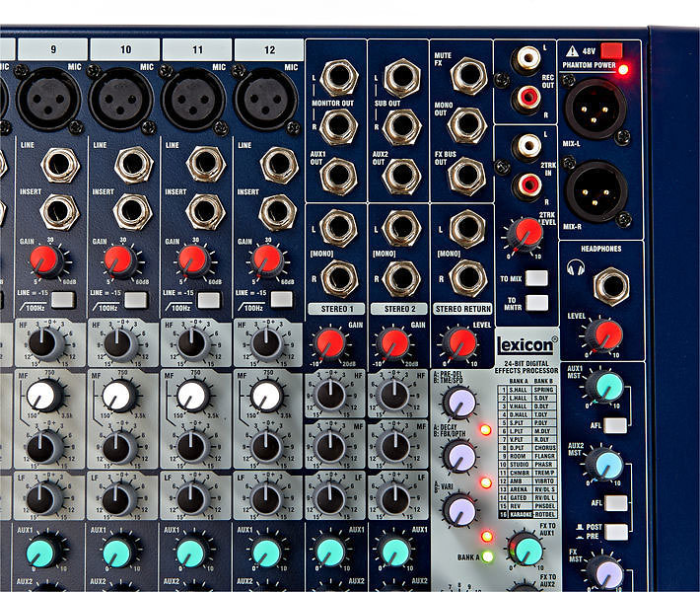Click the Lexicon VARI knob
The width and height of the screenshot is (700, 592).
tap(459, 510)
